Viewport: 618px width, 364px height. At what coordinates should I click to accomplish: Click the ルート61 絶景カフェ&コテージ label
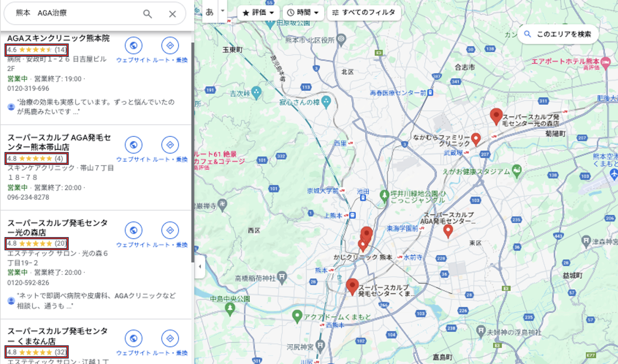(x=220, y=158)
